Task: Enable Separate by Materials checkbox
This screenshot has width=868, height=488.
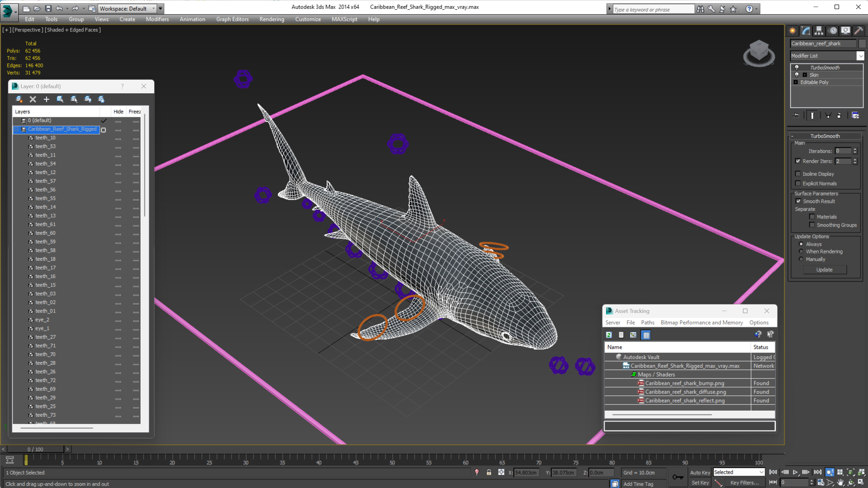Action: click(x=812, y=216)
